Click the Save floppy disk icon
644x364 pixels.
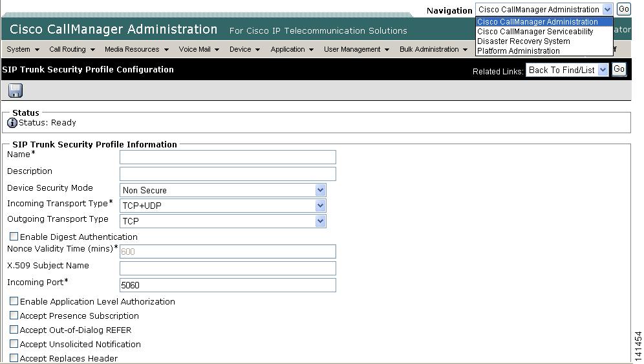[16, 91]
